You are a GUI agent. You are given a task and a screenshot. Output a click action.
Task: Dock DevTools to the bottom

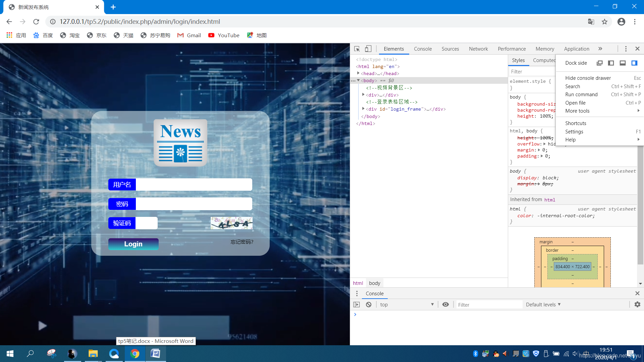pyautogui.click(x=623, y=63)
